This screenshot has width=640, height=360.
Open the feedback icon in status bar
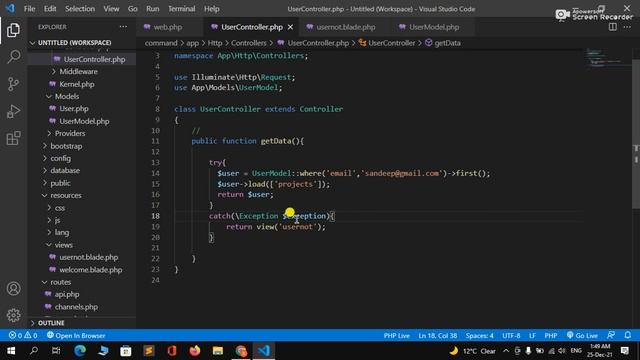point(611,335)
